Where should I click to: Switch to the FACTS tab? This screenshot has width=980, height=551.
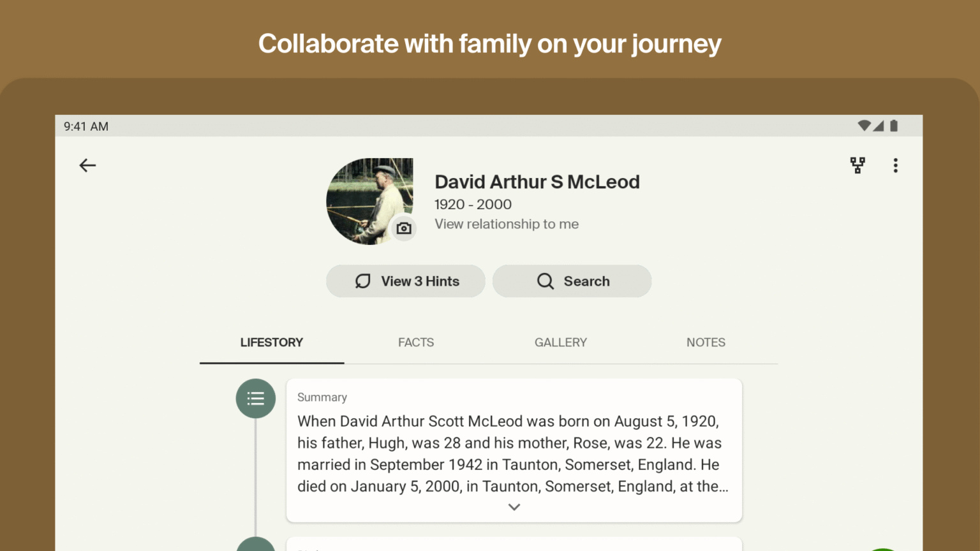tap(416, 342)
